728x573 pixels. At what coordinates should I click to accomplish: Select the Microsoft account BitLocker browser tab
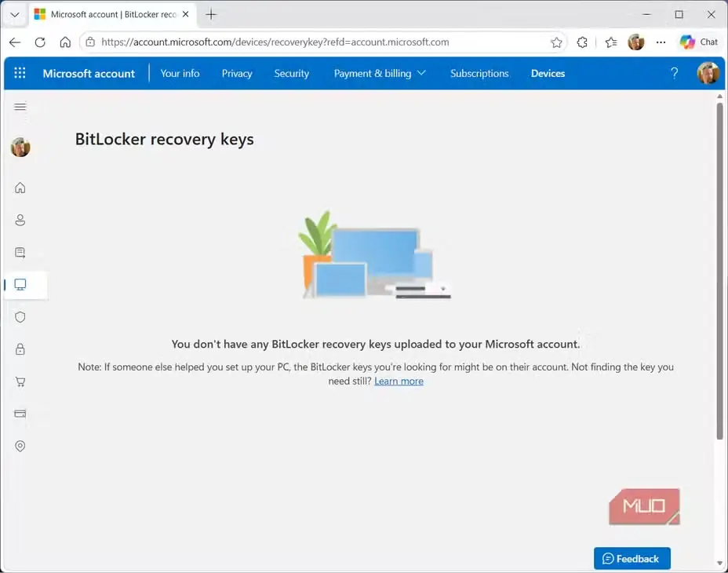113,14
